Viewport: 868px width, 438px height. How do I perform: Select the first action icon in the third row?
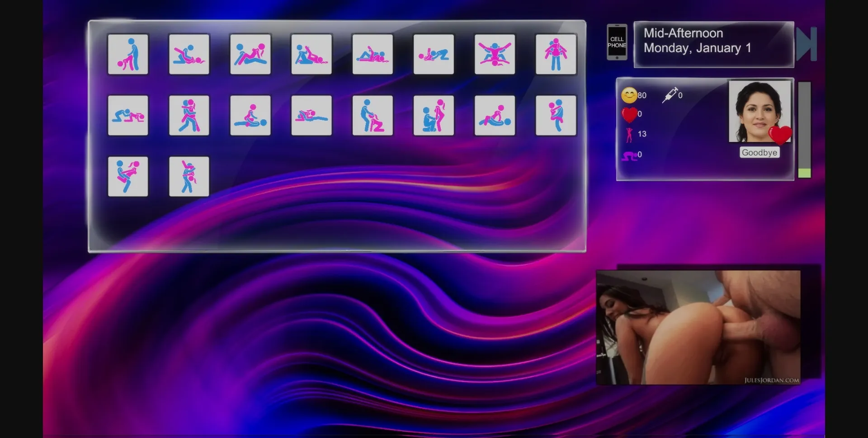[128, 176]
